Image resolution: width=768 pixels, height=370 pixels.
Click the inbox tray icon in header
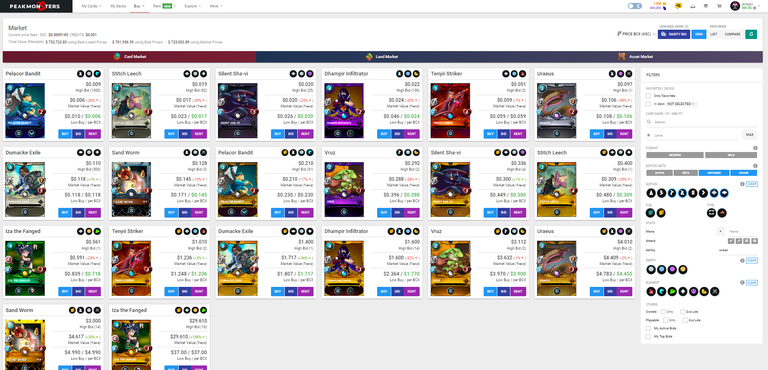[x=693, y=6]
